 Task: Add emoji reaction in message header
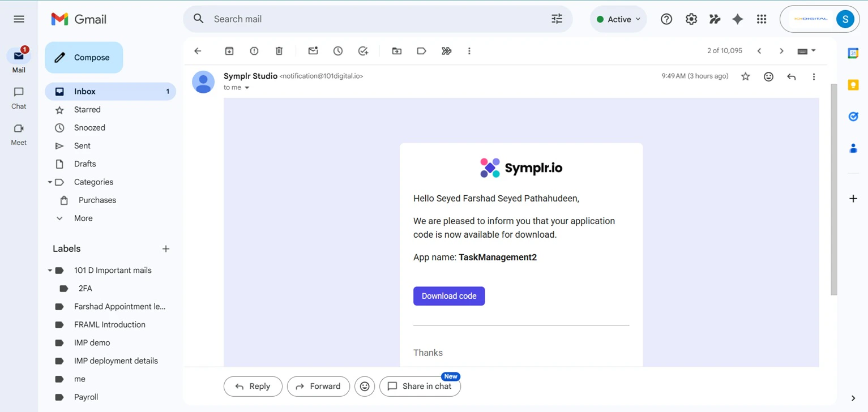(x=768, y=76)
